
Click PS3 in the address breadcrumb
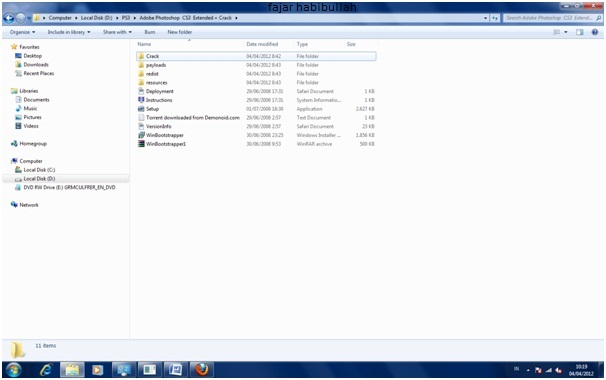pos(126,18)
